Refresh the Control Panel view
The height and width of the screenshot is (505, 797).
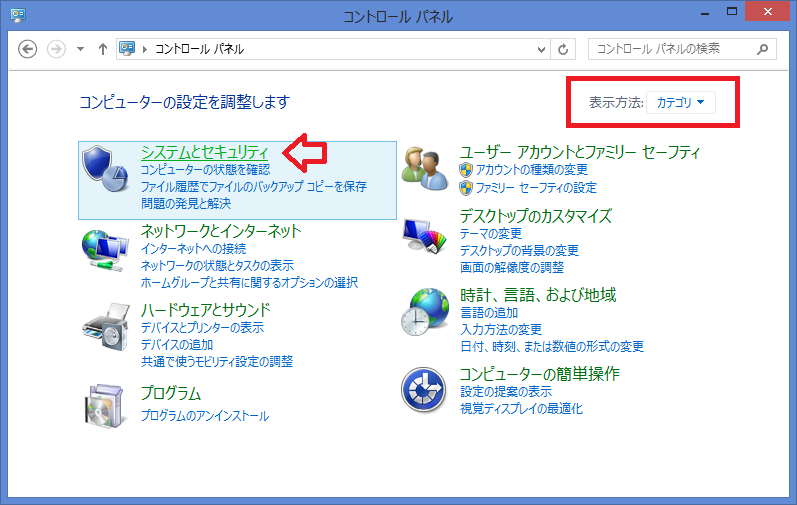click(x=564, y=49)
